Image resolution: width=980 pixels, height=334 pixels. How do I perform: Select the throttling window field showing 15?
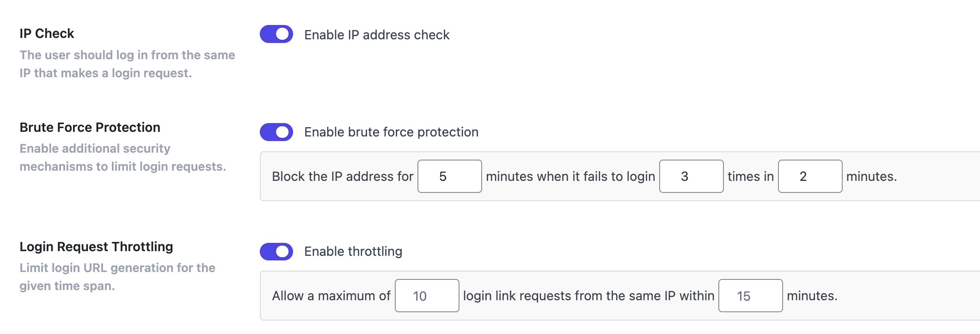click(750, 295)
